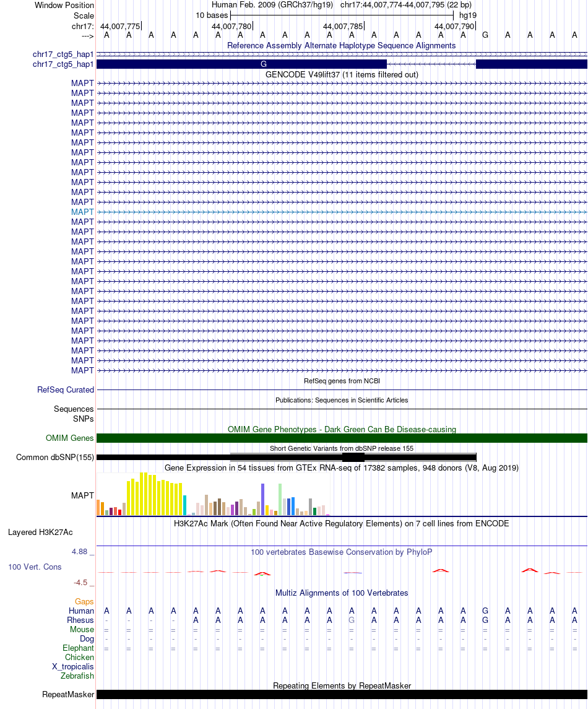Click the SNPs publications track label
The width and height of the screenshot is (588, 709).
[84, 419]
